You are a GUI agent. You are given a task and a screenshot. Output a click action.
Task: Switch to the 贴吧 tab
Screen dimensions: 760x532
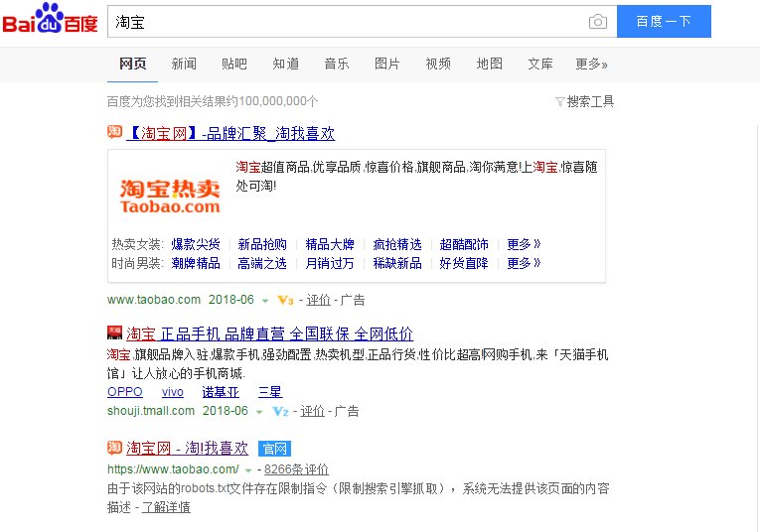tap(234, 64)
